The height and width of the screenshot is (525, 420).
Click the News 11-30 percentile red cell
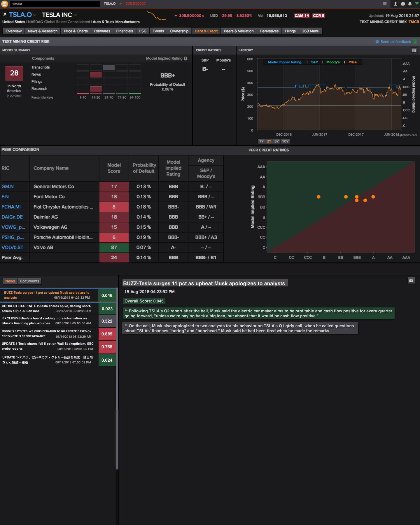point(96,75)
